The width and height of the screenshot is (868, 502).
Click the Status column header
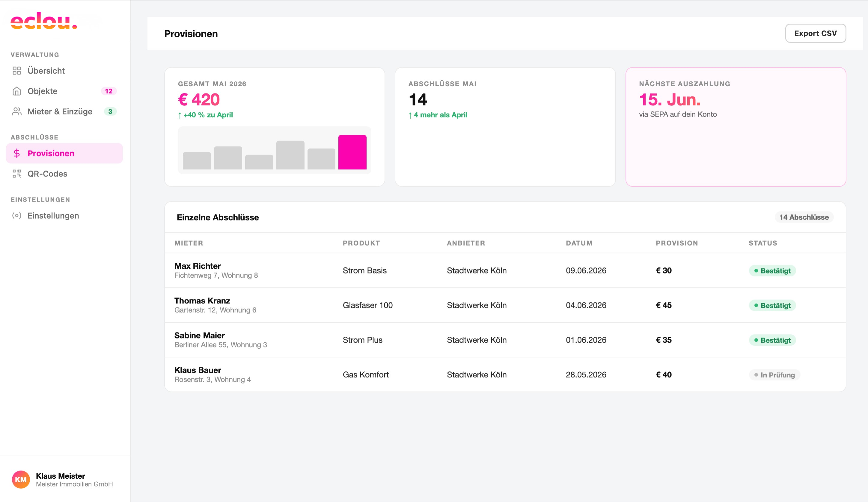[762, 243]
